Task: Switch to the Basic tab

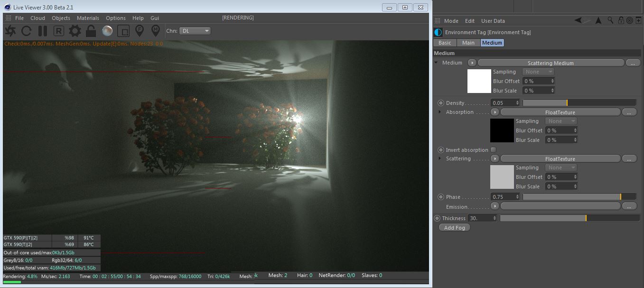Action: pyautogui.click(x=445, y=43)
